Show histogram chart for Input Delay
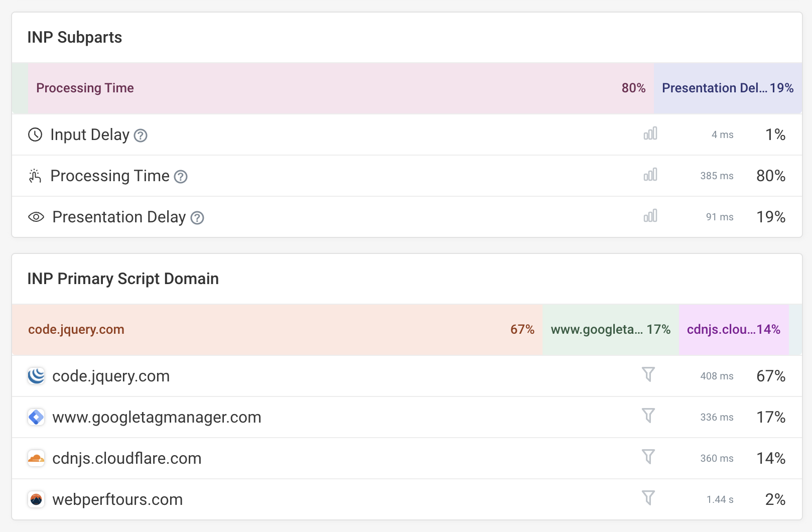 (x=650, y=134)
